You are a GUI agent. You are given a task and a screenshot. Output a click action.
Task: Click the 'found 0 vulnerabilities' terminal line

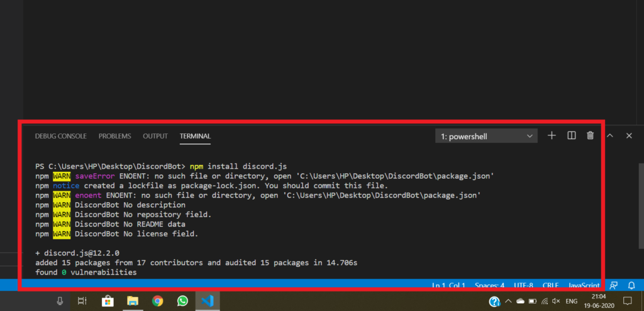coord(86,273)
